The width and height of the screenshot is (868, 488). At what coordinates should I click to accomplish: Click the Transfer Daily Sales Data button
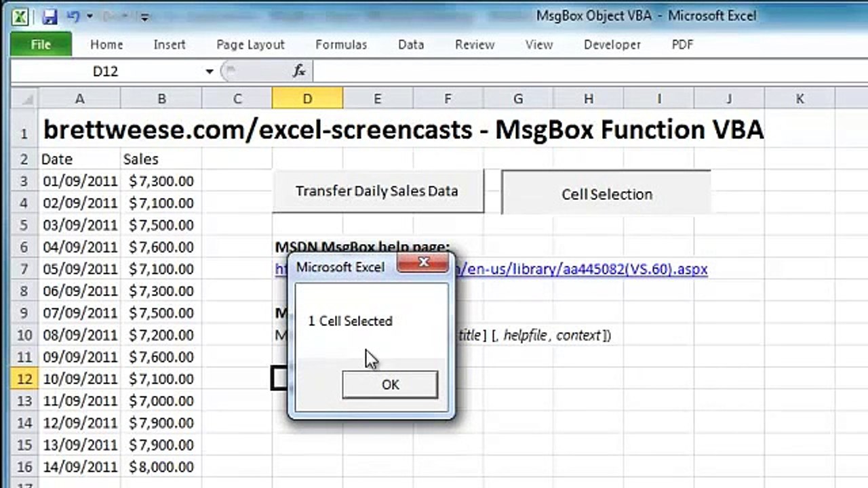pos(377,191)
